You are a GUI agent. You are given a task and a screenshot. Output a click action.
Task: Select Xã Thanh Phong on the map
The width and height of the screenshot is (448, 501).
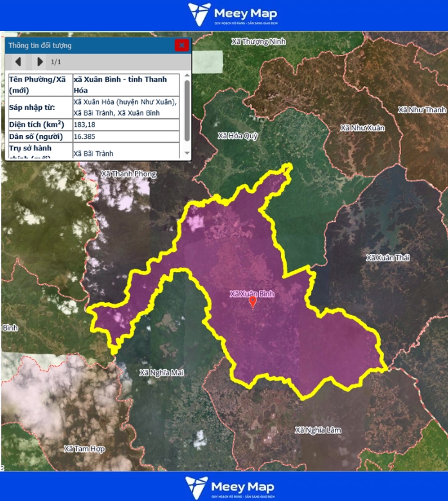pos(129,174)
